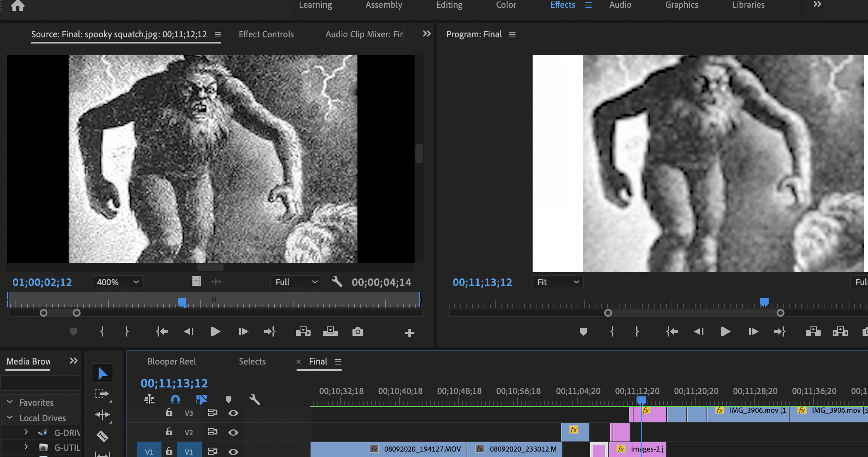Toggle snap in timeline magnet icon
The image size is (868, 457).
pos(175,399)
